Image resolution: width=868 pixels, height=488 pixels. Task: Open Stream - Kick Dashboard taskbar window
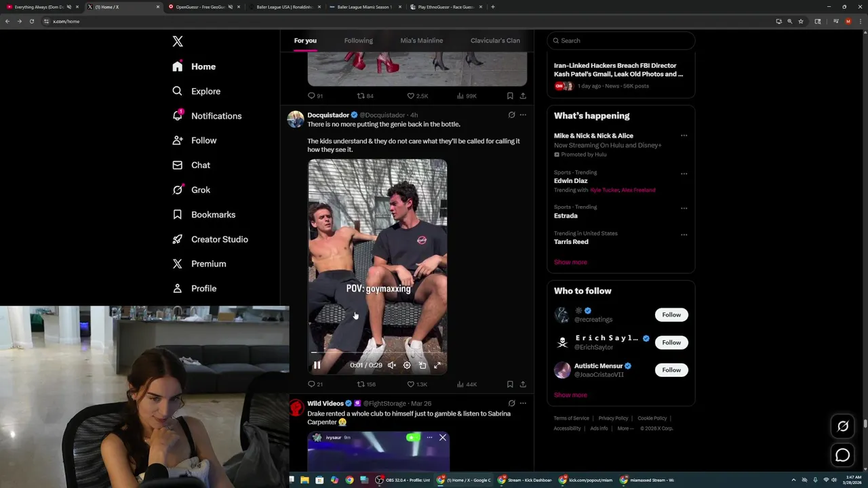pyautogui.click(x=526, y=480)
